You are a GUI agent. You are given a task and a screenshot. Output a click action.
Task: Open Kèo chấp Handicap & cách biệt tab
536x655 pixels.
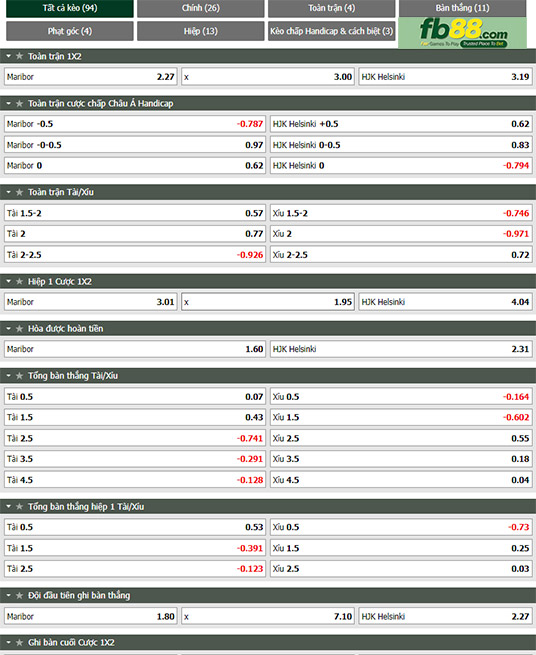[331, 31]
